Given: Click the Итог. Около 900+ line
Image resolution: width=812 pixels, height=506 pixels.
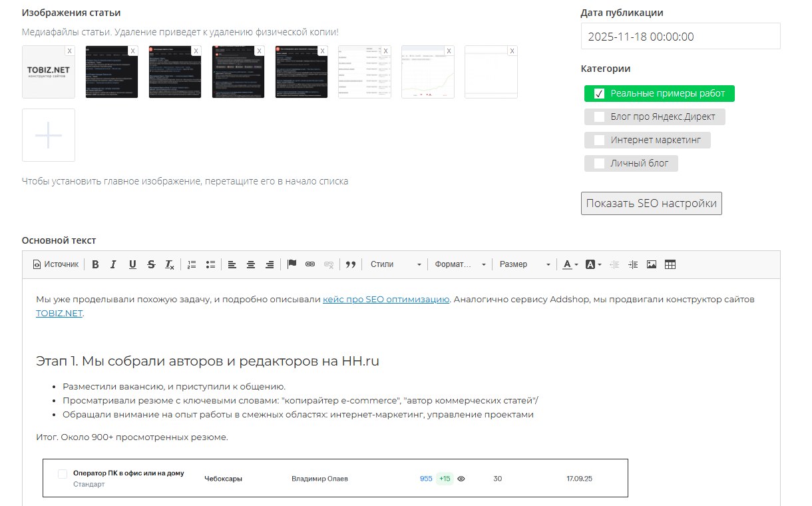Looking at the screenshot, I should [132, 437].
